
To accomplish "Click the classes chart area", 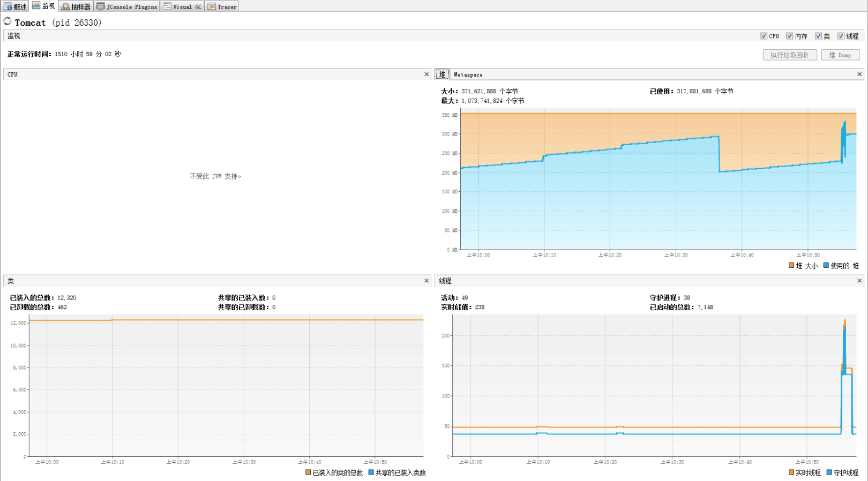I will 226,386.
